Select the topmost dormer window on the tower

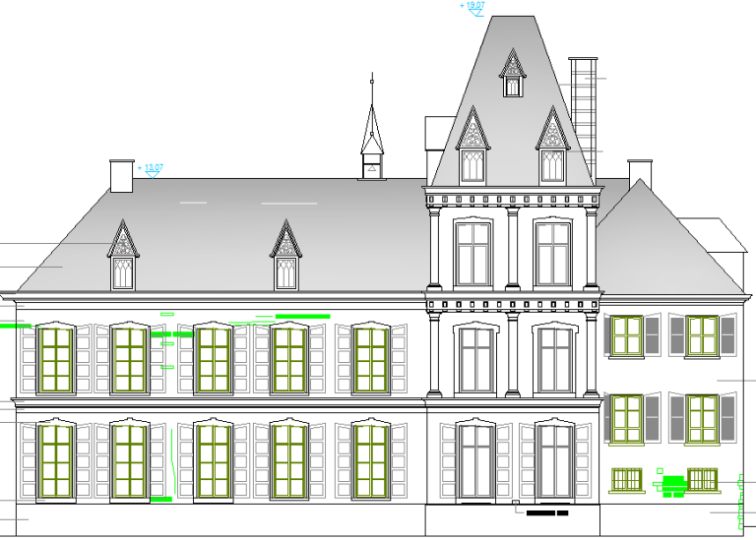[x=512, y=73]
